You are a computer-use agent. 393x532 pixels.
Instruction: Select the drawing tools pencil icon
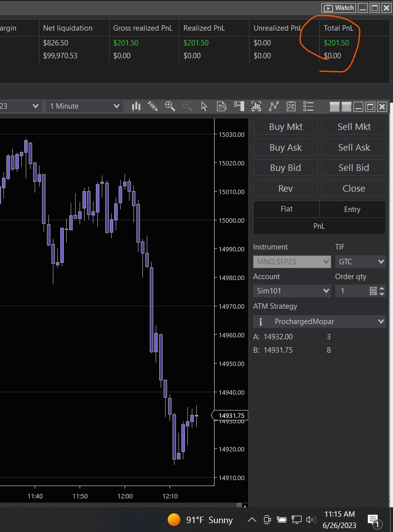(x=153, y=106)
